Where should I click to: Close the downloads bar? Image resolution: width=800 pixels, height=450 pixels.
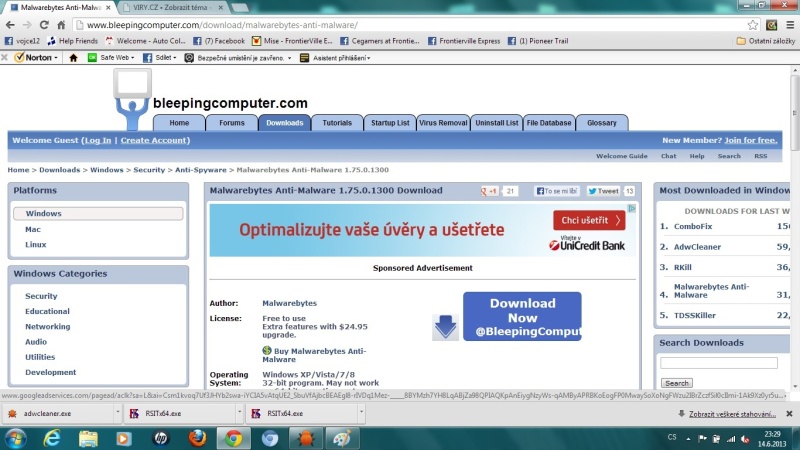tap(789, 414)
